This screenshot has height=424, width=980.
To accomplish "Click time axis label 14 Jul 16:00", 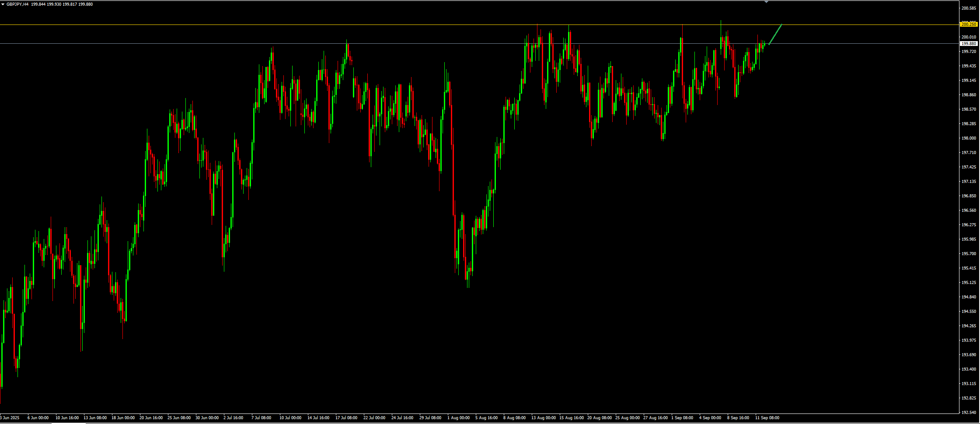I will tap(318, 418).
